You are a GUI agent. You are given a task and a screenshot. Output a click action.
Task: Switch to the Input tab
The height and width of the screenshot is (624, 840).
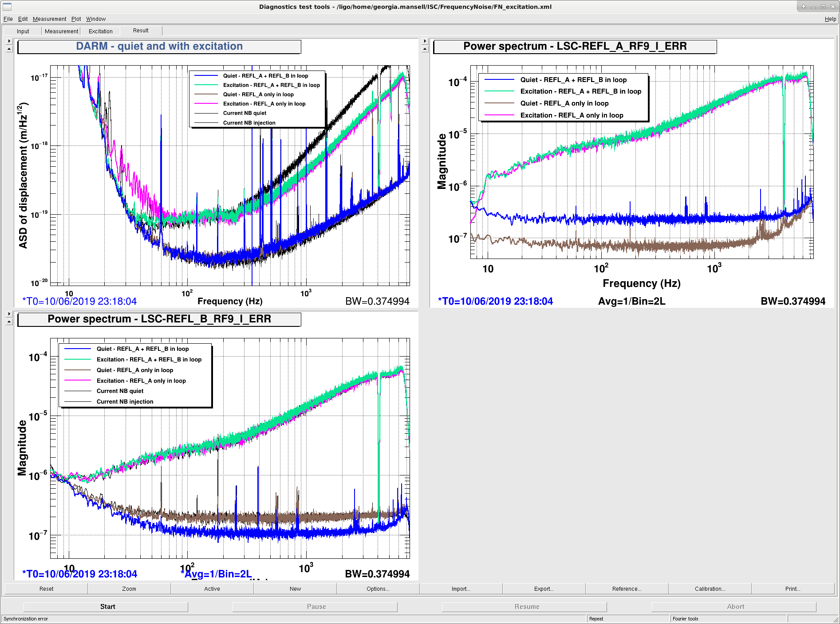23,31
